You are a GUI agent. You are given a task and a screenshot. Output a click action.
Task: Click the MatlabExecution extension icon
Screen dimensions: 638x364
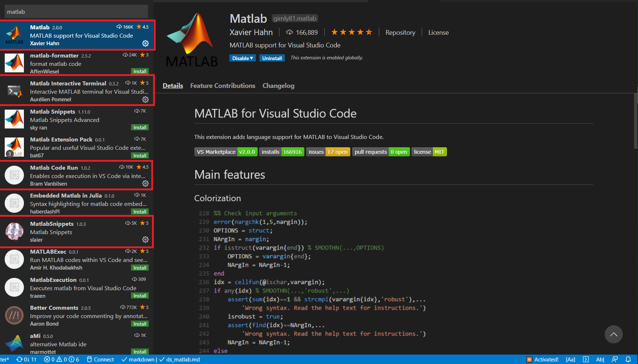point(14,287)
